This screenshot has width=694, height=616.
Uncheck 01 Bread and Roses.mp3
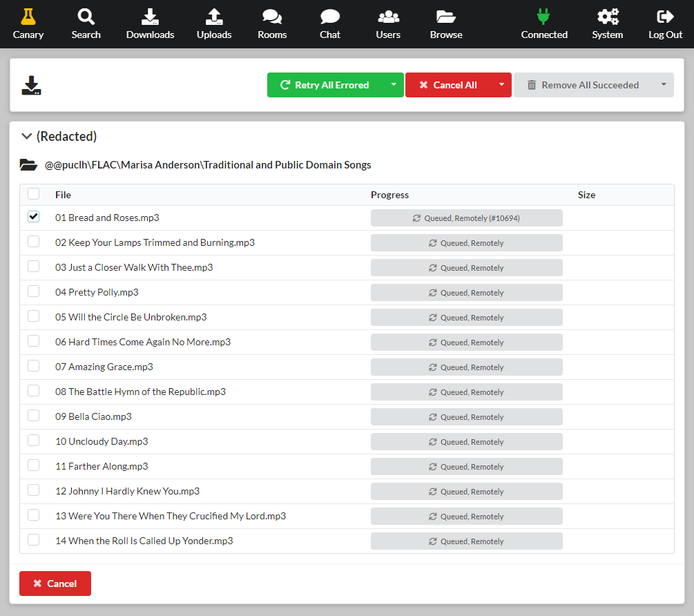[33, 216]
